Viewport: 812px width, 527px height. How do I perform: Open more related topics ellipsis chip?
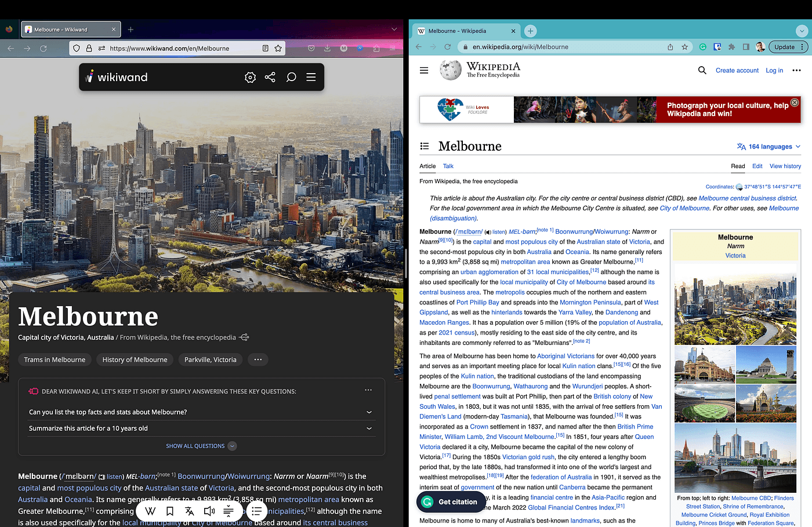[x=258, y=359]
